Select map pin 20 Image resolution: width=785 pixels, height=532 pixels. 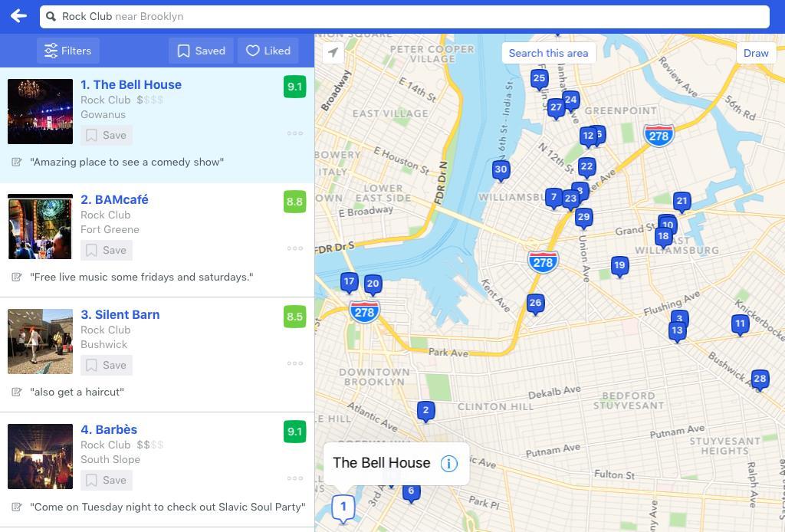[x=373, y=285]
